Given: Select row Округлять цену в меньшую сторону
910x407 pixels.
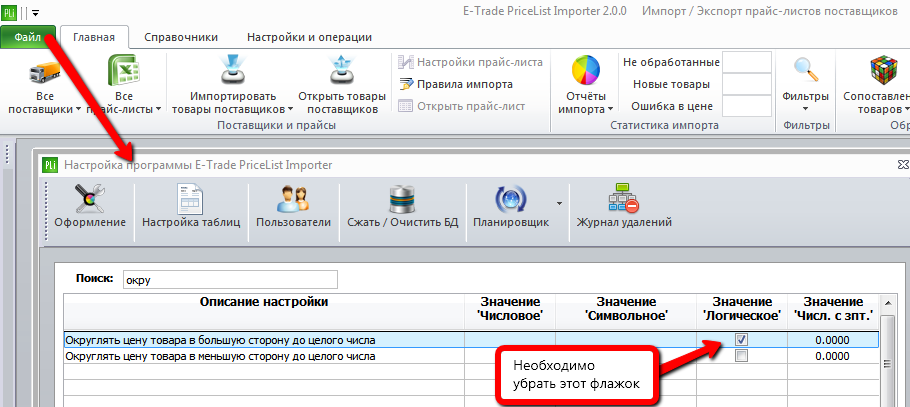Looking at the screenshot, I should coord(471,356).
